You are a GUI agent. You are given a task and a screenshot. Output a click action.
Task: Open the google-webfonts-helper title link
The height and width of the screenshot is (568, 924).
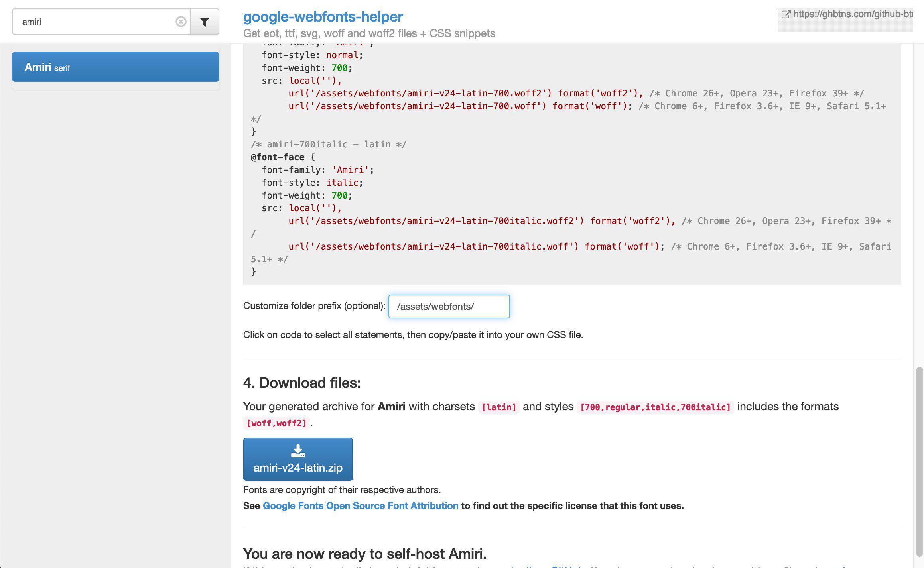[x=323, y=16]
